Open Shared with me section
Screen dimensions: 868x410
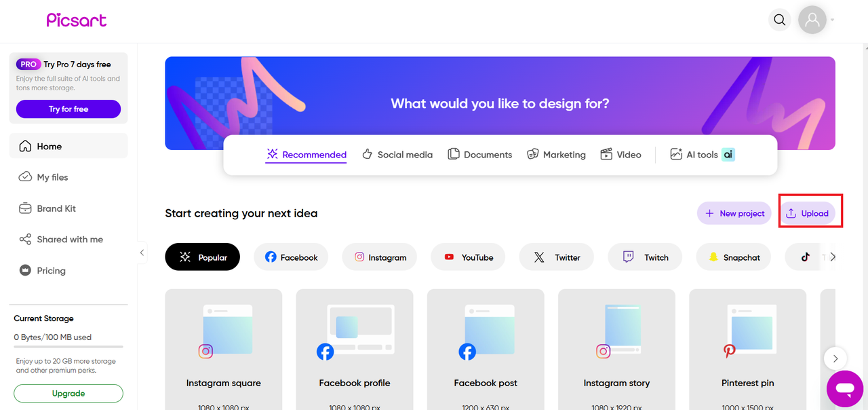pyautogui.click(x=68, y=239)
